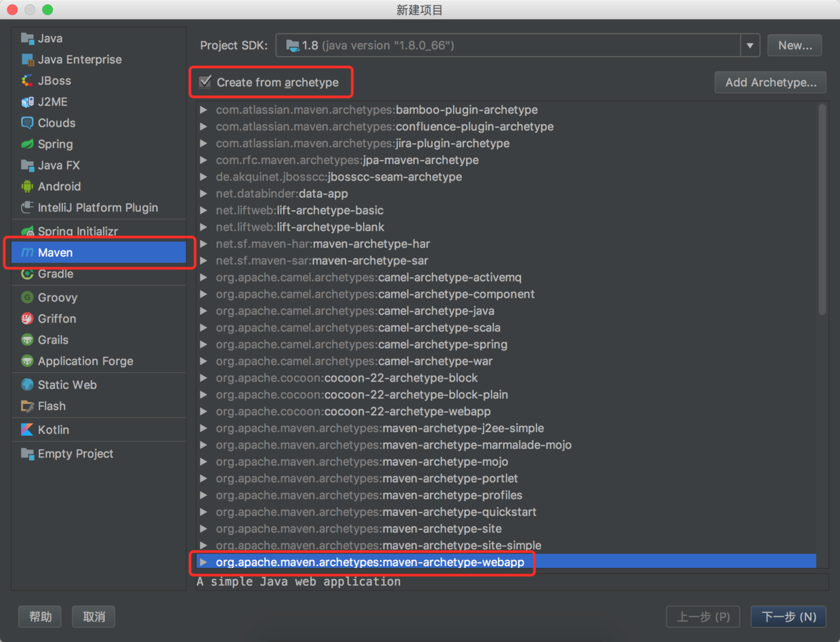Screen dimensions: 840x642
Task: Select camel-archetype-java row
Action: point(506,311)
